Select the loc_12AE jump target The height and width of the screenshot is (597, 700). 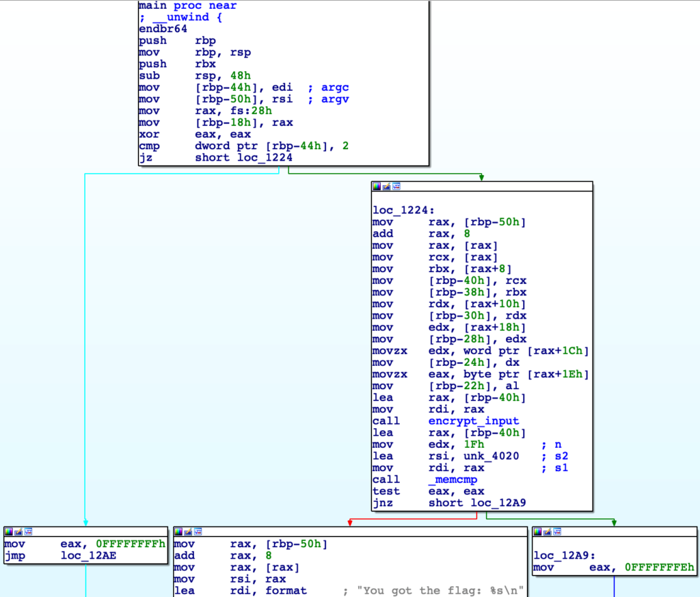[86, 555]
